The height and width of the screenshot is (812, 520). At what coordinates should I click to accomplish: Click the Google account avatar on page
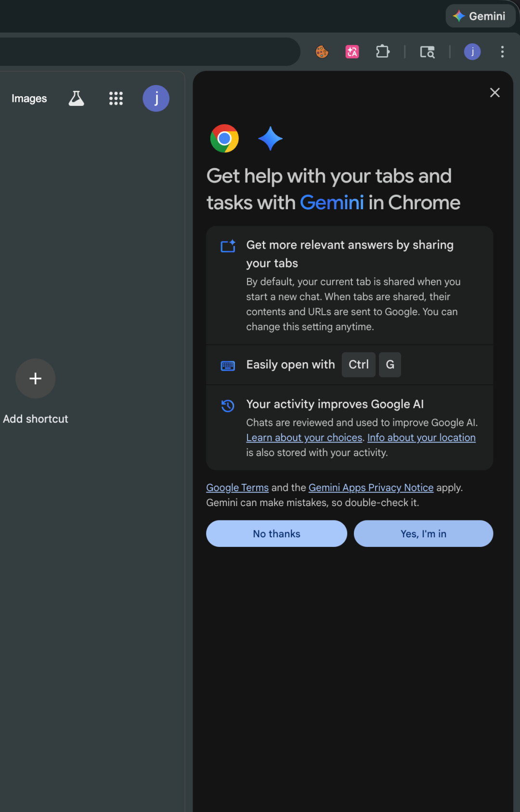[x=156, y=99]
